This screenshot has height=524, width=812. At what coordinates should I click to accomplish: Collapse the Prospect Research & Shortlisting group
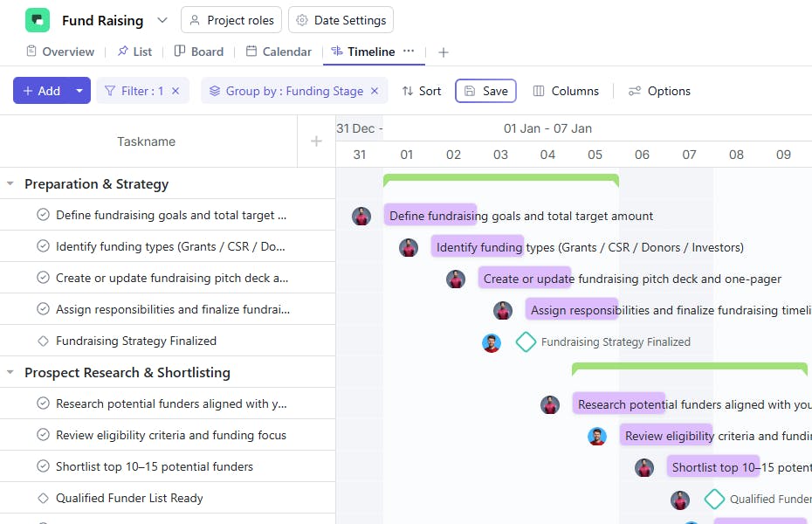click(10, 373)
